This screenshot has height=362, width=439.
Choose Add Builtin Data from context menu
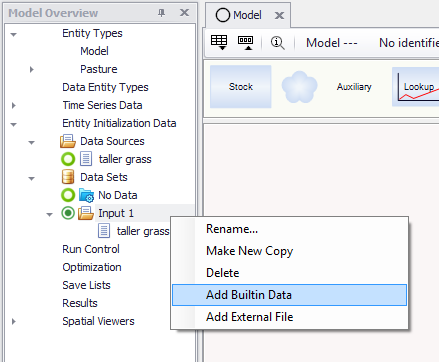289,295
